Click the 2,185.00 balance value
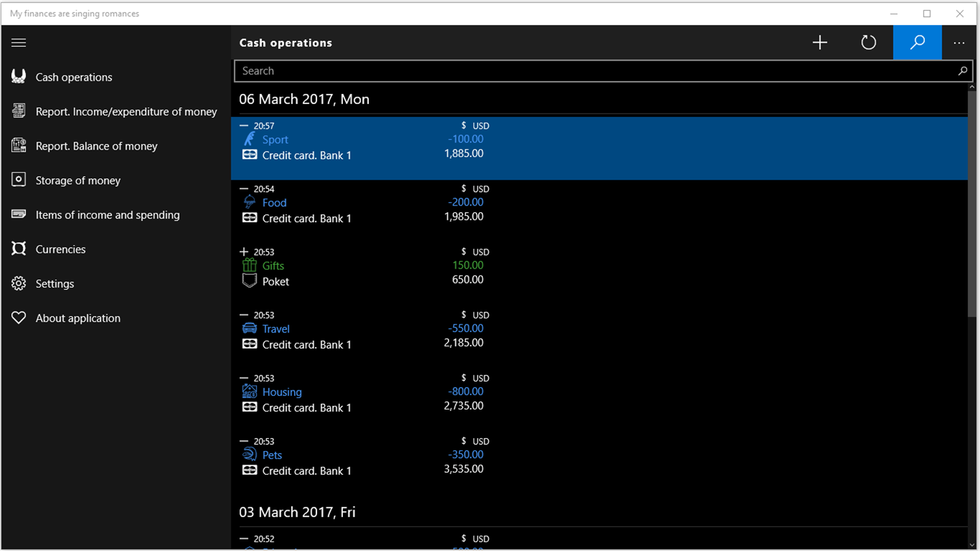Image resolution: width=980 pixels, height=551 pixels. click(464, 342)
